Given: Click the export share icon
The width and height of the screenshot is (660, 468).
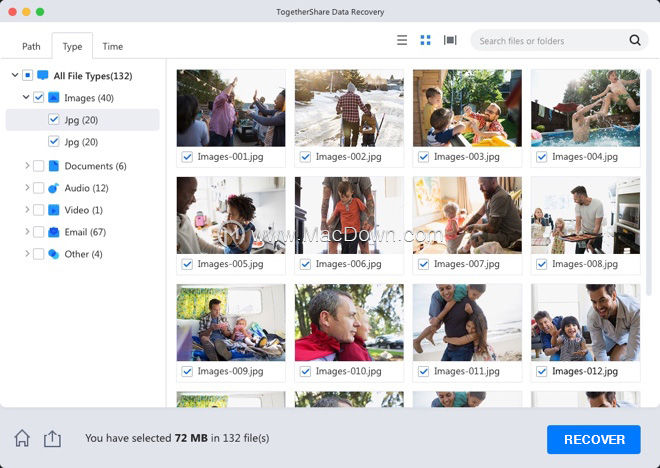Looking at the screenshot, I should (x=52, y=438).
